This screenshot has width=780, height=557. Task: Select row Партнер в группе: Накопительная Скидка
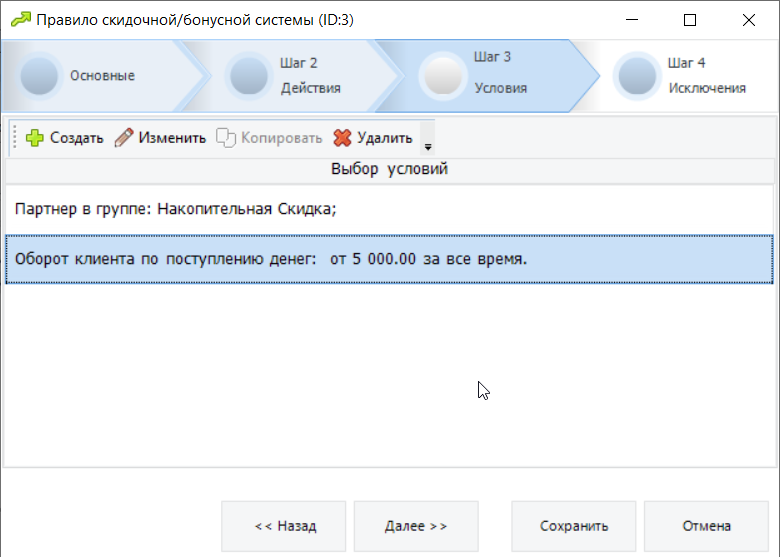click(389, 209)
